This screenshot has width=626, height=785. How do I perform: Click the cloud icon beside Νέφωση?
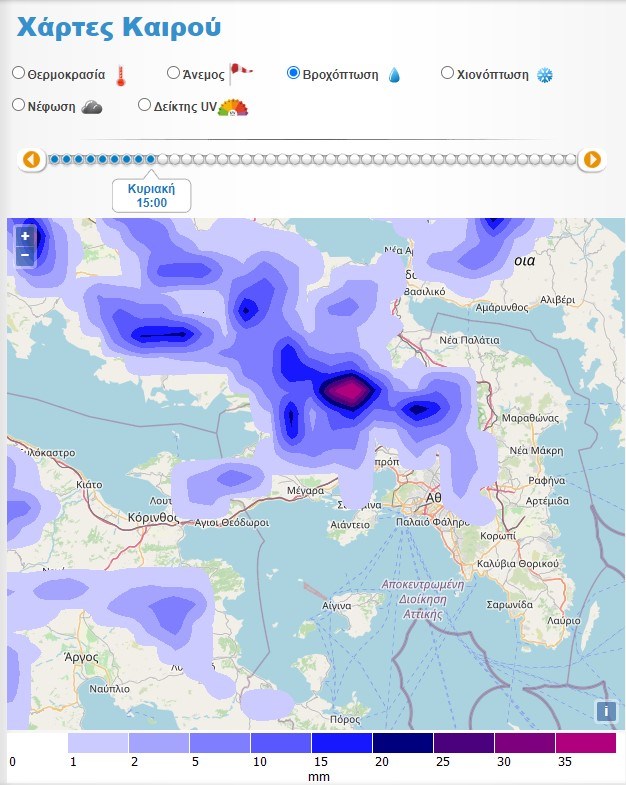[92, 107]
